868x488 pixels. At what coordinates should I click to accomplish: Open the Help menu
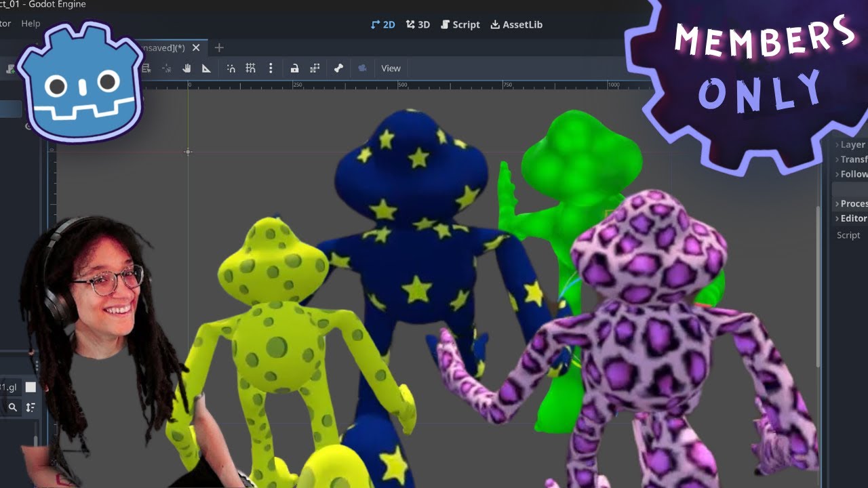pos(31,23)
